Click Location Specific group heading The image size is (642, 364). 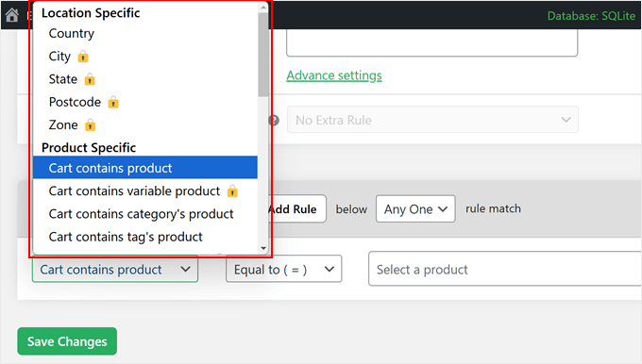click(x=91, y=13)
